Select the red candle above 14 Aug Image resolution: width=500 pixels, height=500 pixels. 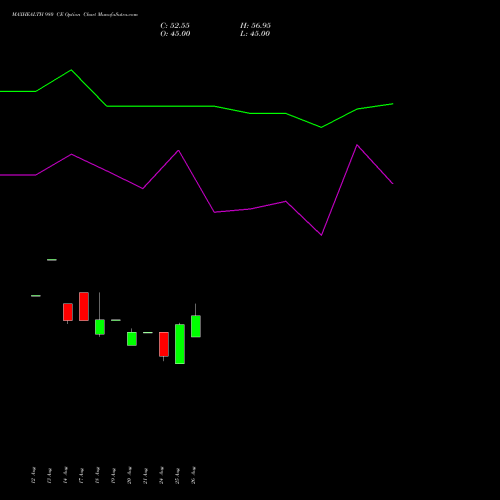[x=68, y=312]
